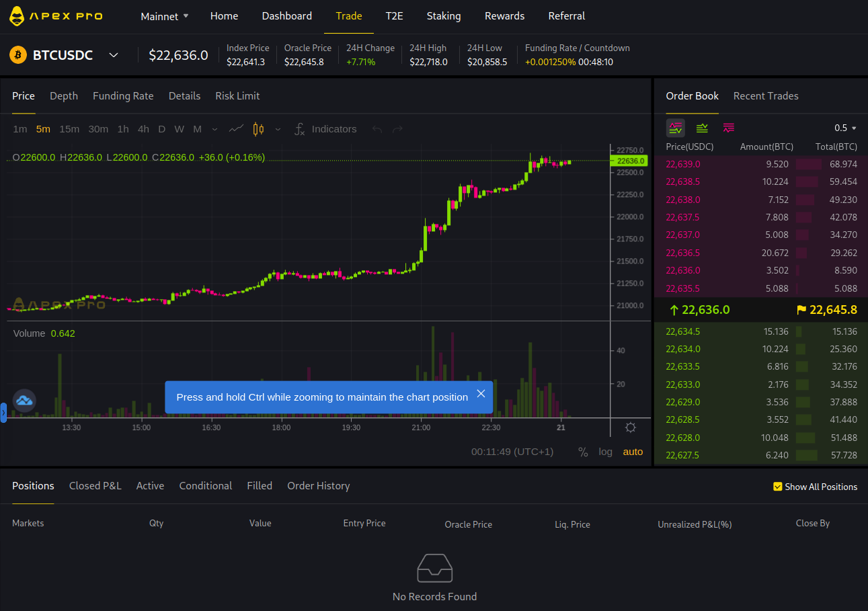Switch to the Funding Rate tab

pos(123,96)
